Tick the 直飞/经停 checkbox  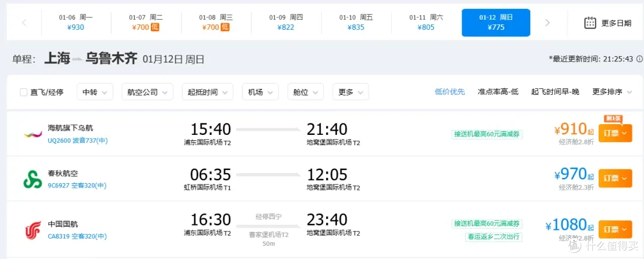pos(24,92)
